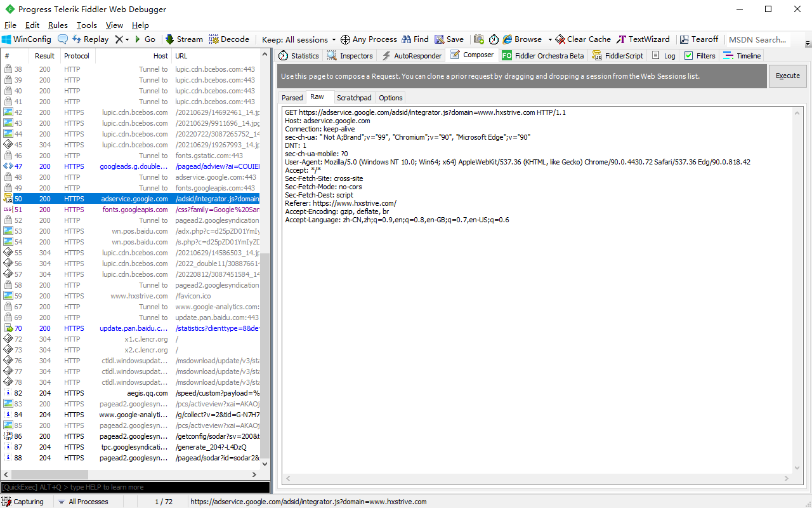Open Find sessions binoculars button
Image resolution: width=812 pixels, height=508 pixels.
pyautogui.click(x=415, y=39)
